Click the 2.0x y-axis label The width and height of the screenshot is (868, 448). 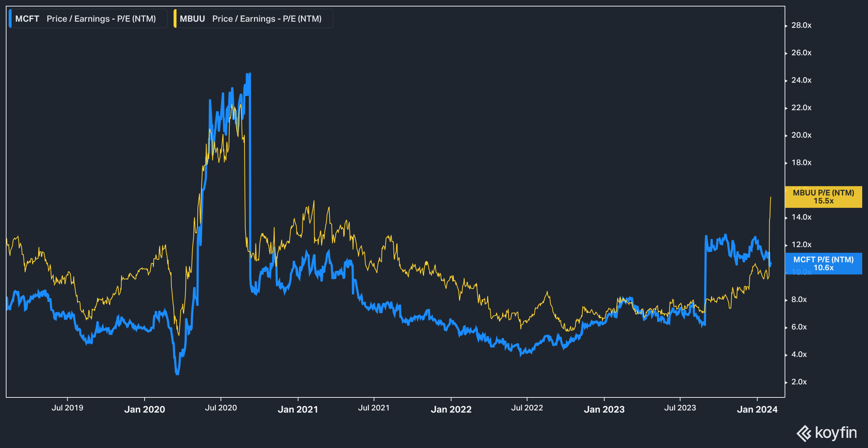point(799,382)
